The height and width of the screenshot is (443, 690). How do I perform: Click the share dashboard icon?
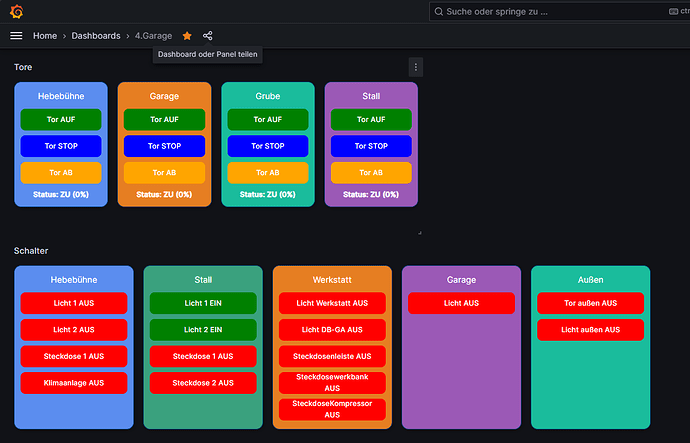(208, 35)
